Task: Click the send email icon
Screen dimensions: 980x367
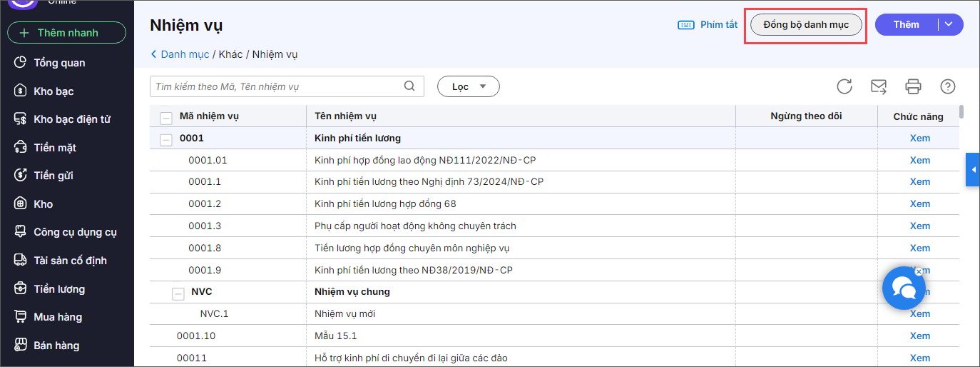Action: (879, 86)
